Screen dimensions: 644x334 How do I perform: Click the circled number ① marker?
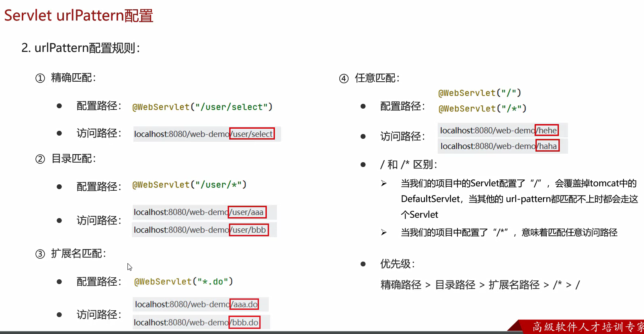click(40, 78)
